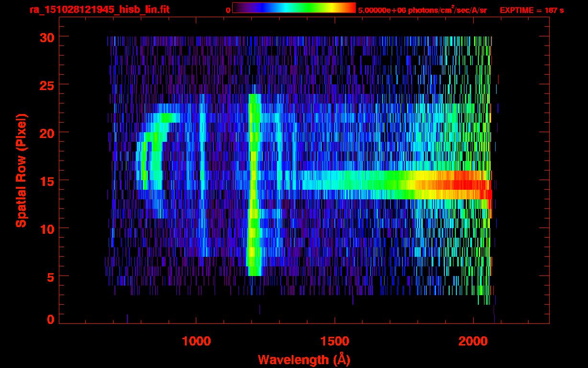The width and height of the screenshot is (588, 368).
Task: Click the 2000 wavelength tick label
Action: coord(473,341)
